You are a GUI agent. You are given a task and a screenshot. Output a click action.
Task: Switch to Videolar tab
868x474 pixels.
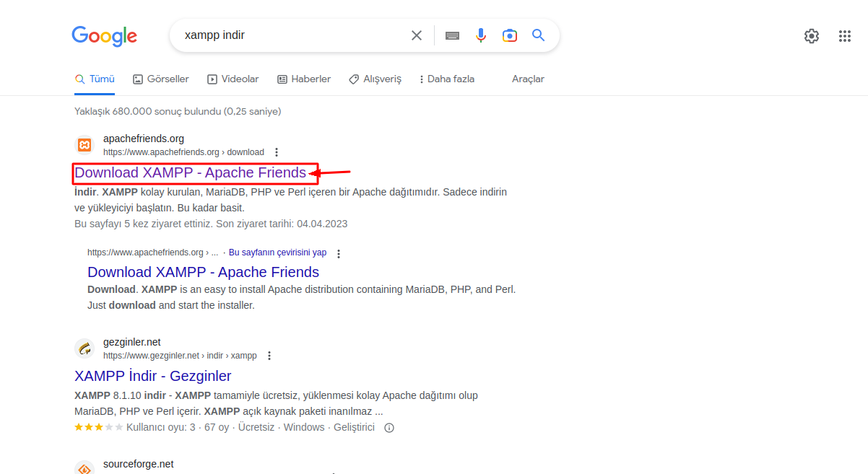point(233,79)
